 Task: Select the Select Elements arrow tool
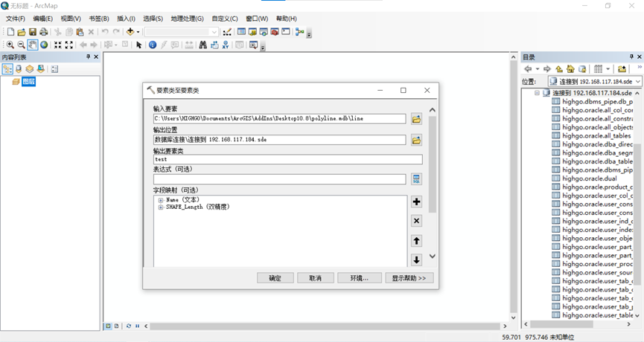pyautogui.click(x=138, y=45)
